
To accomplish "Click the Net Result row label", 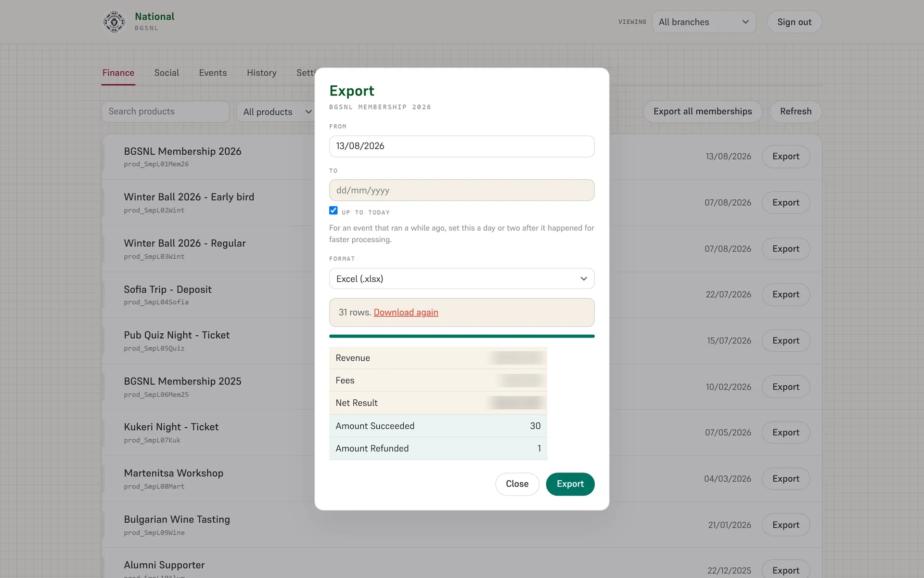I will point(356,403).
